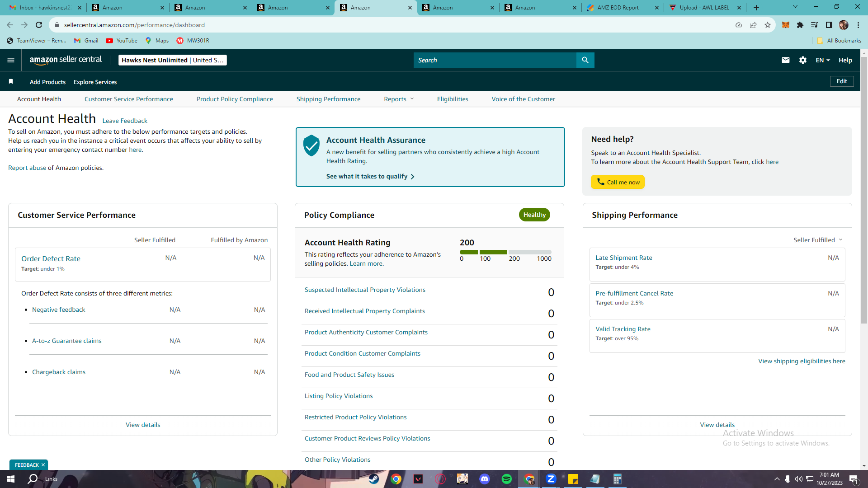Open the Calculator from the taskbar
868x488 pixels.
pyautogui.click(x=617, y=479)
